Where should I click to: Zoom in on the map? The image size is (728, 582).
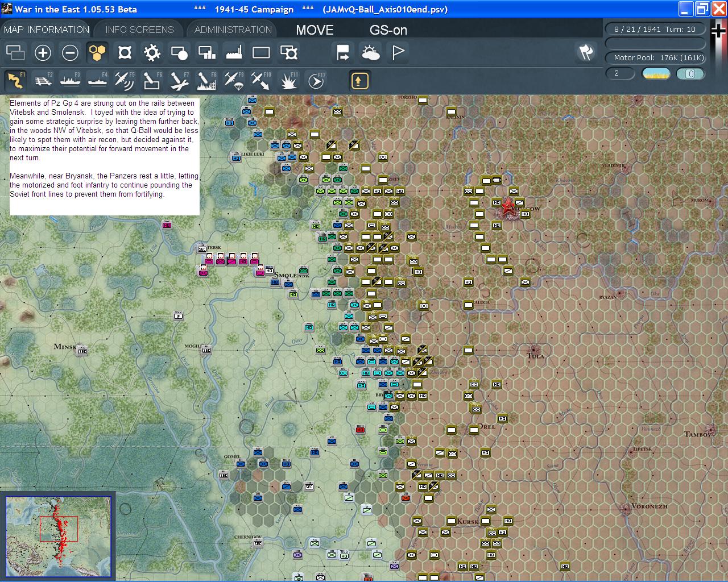click(x=43, y=53)
